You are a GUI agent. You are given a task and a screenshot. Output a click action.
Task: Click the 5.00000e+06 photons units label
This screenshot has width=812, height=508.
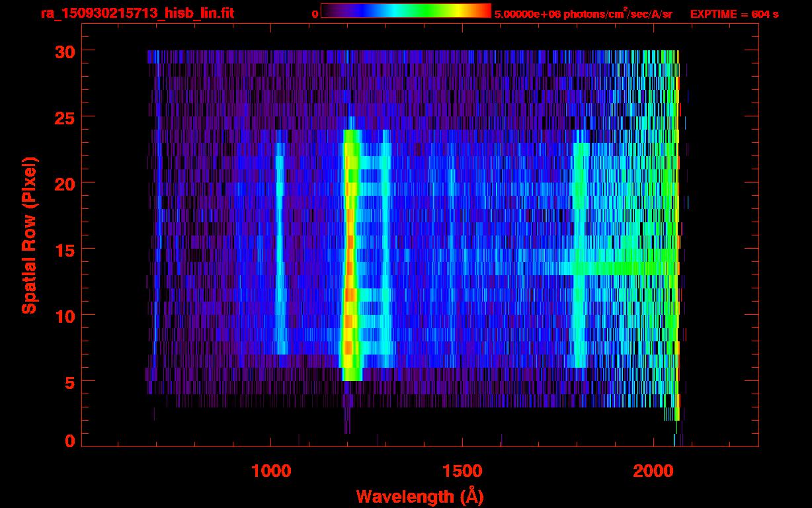tap(583, 14)
